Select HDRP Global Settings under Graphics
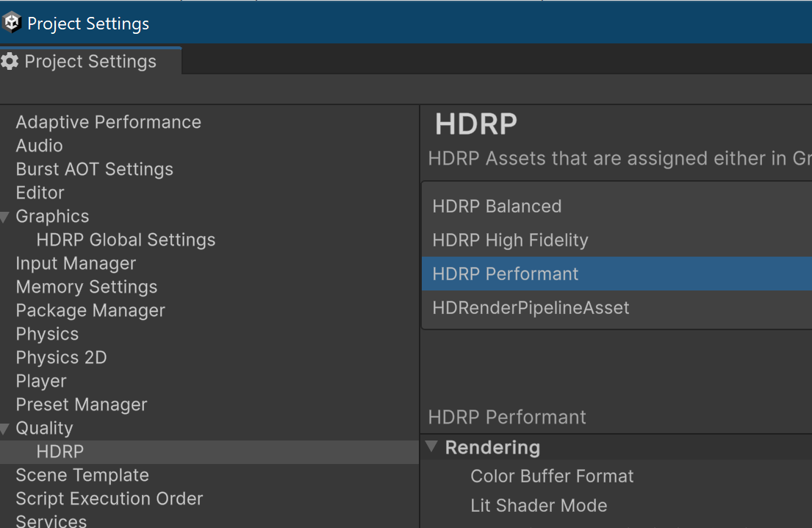 126,240
